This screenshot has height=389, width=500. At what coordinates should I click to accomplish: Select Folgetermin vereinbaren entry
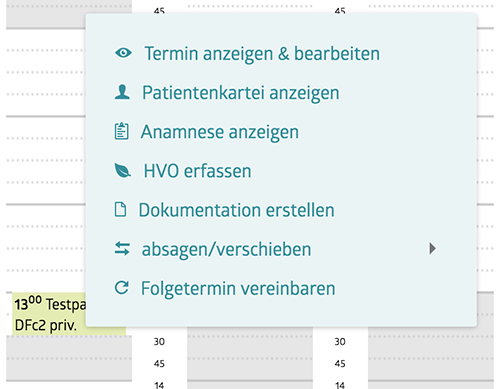tap(238, 288)
